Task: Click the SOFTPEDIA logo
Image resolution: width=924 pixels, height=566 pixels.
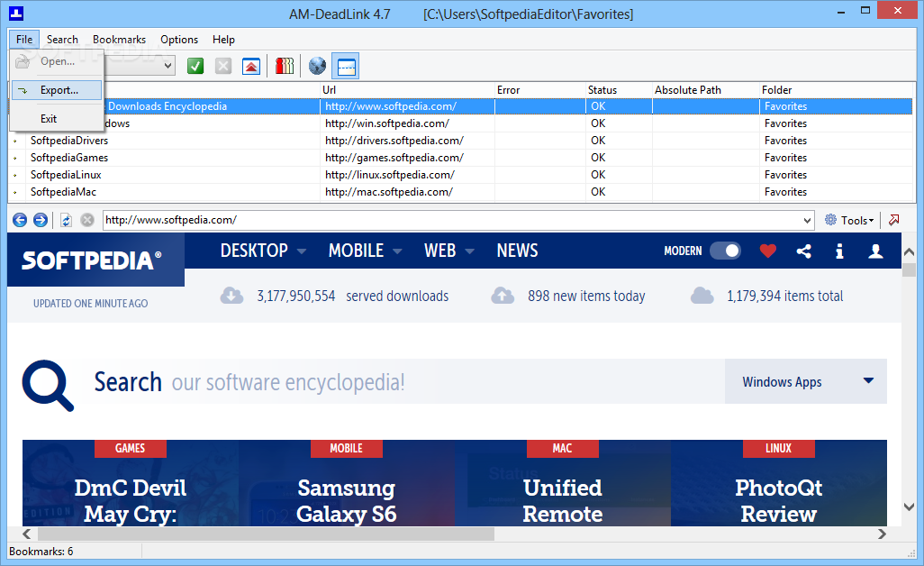Action: 91,260
